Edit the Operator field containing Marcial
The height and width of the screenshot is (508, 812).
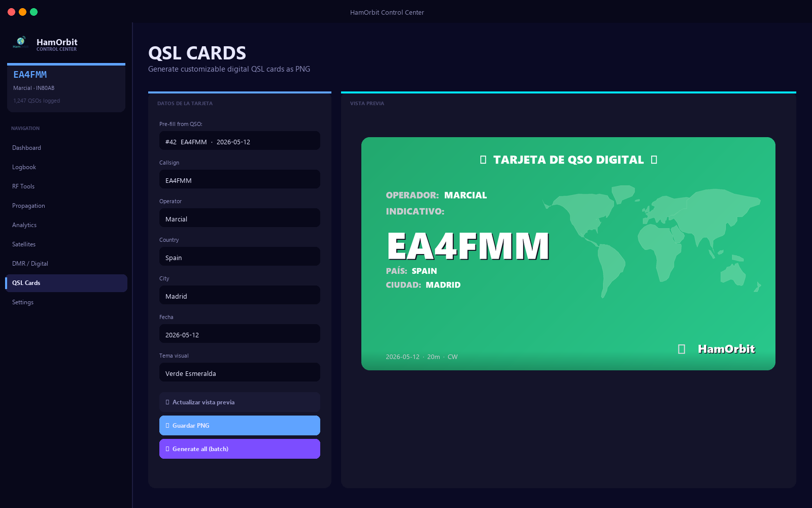point(240,218)
